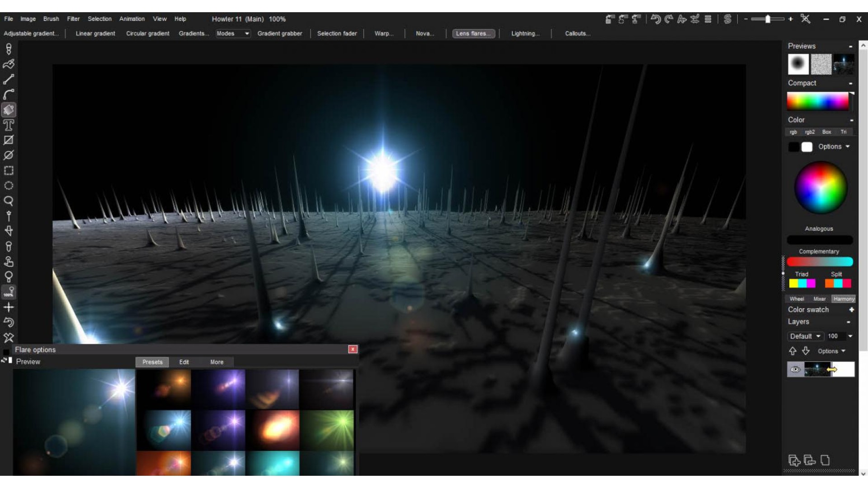The height and width of the screenshot is (488, 868).
Task: Open the Filter menu
Action: tap(73, 19)
